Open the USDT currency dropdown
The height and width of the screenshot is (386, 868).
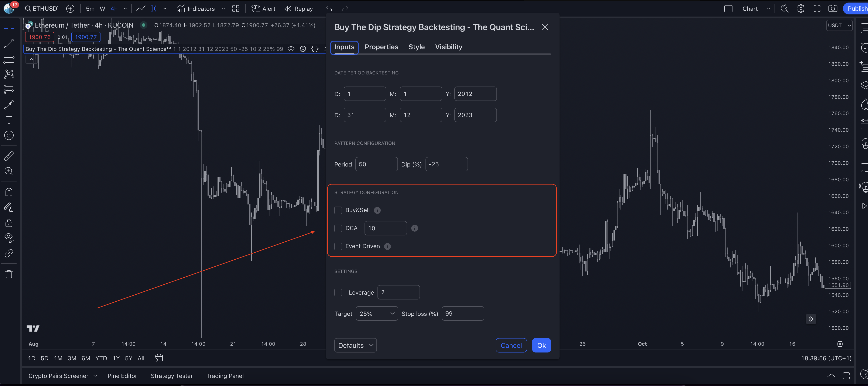tap(839, 26)
